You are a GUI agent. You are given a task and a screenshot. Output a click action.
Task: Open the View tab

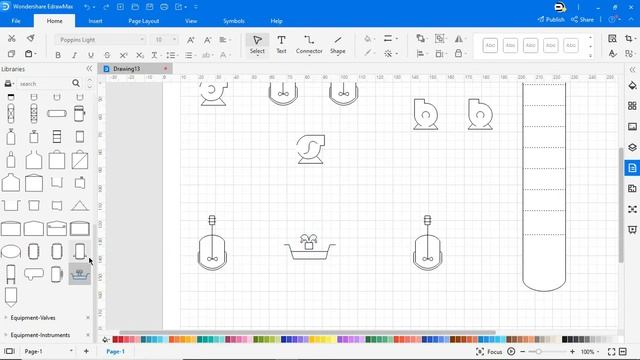pos(191,21)
